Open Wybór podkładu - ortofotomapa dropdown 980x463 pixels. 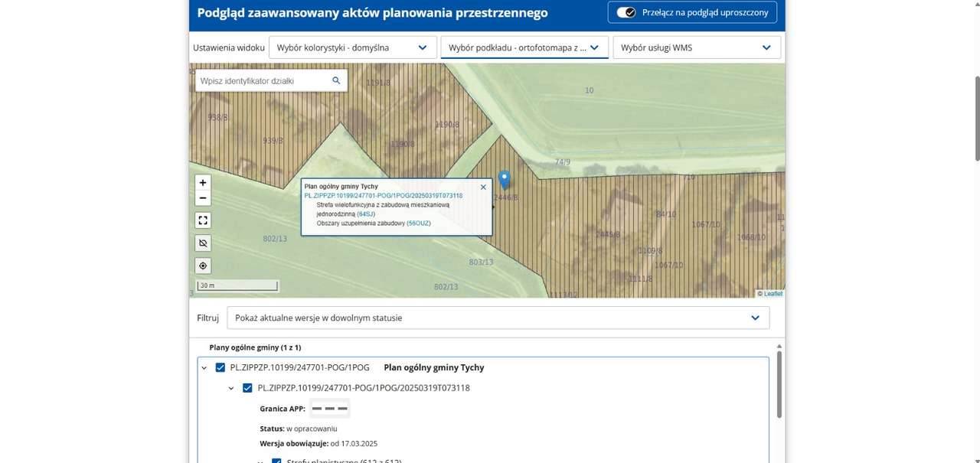[524, 47]
